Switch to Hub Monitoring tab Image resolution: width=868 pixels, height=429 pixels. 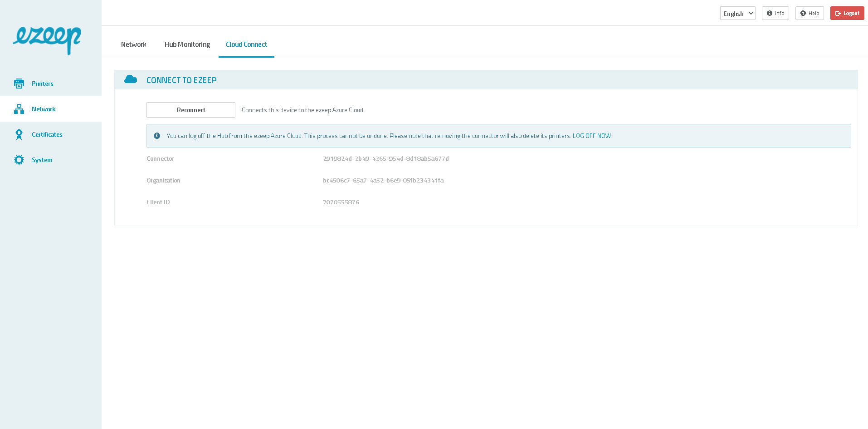coord(187,44)
